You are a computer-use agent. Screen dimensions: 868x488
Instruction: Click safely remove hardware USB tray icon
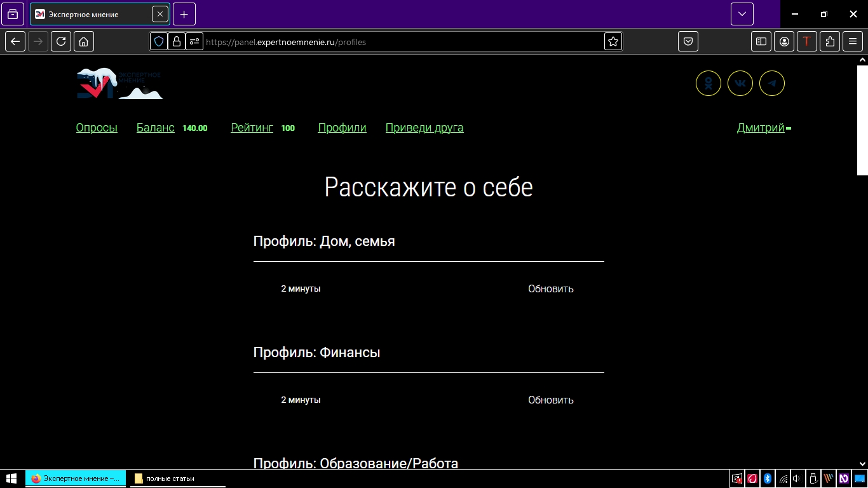(813, 478)
